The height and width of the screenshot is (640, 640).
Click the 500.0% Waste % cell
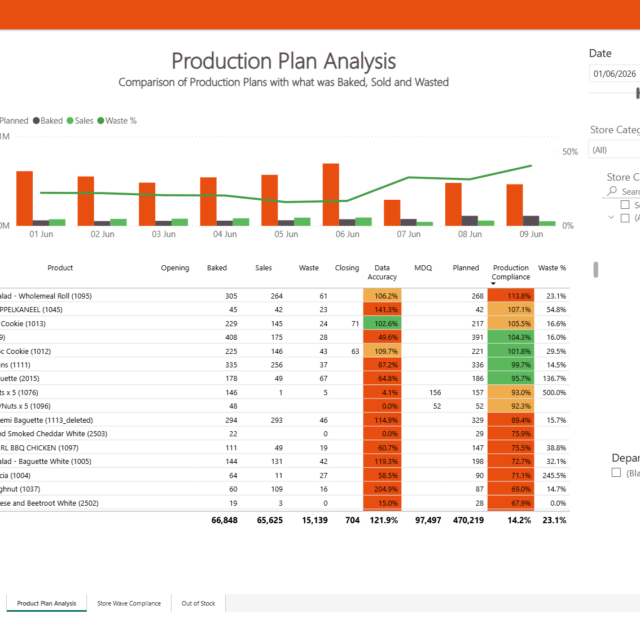pos(554,393)
